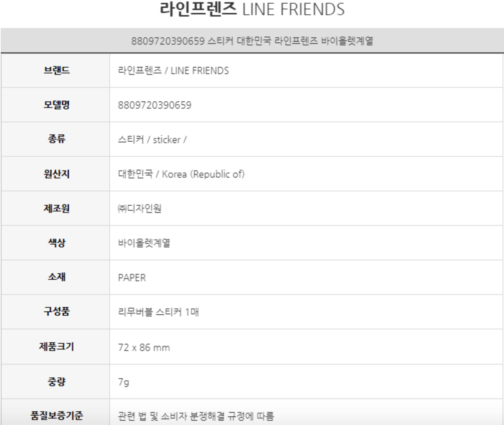
Task: Click the 제조원 row label
Action: click(x=56, y=208)
